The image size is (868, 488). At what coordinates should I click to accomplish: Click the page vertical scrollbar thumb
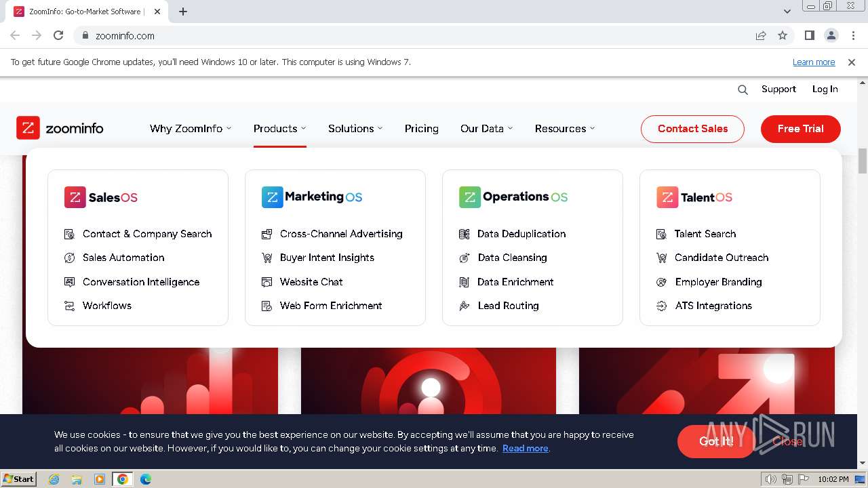pyautogui.click(x=863, y=161)
